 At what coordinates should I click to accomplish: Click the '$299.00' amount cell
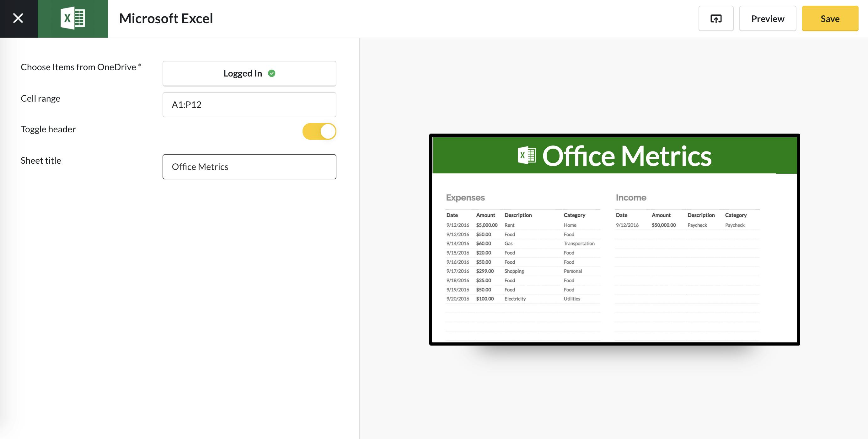pyautogui.click(x=485, y=271)
